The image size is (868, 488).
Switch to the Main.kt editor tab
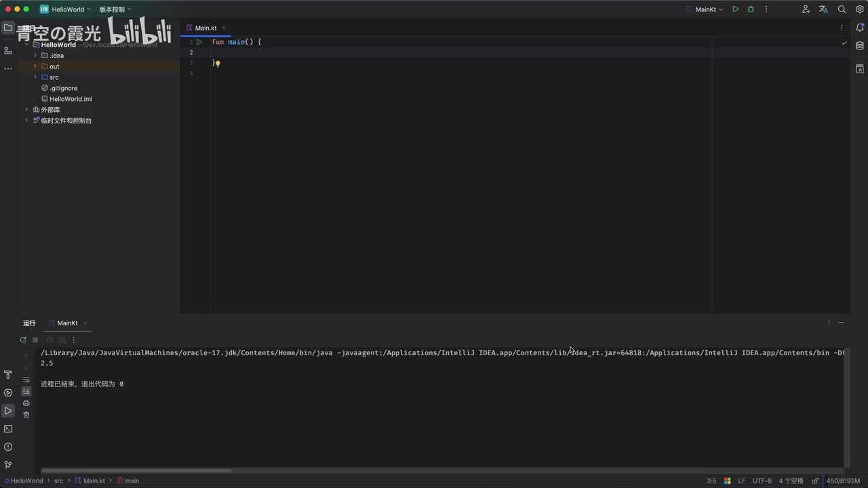[x=205, y=28]
